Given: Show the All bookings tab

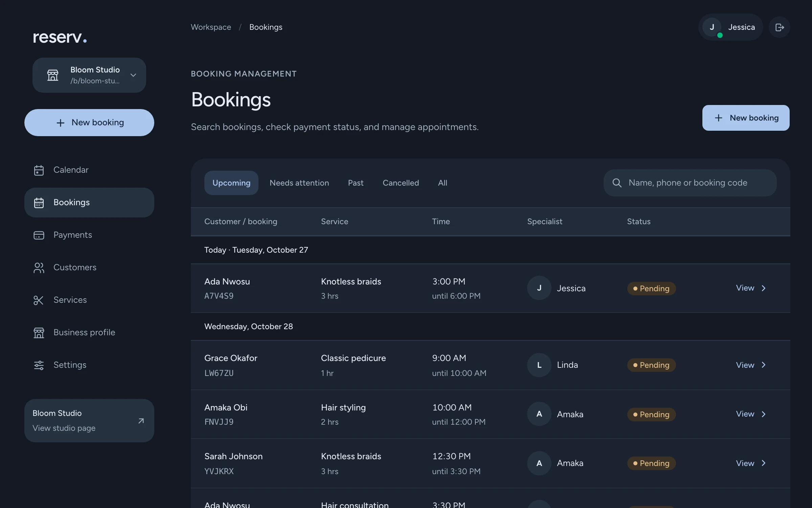Looking at the screenshot, I should 443,183.
